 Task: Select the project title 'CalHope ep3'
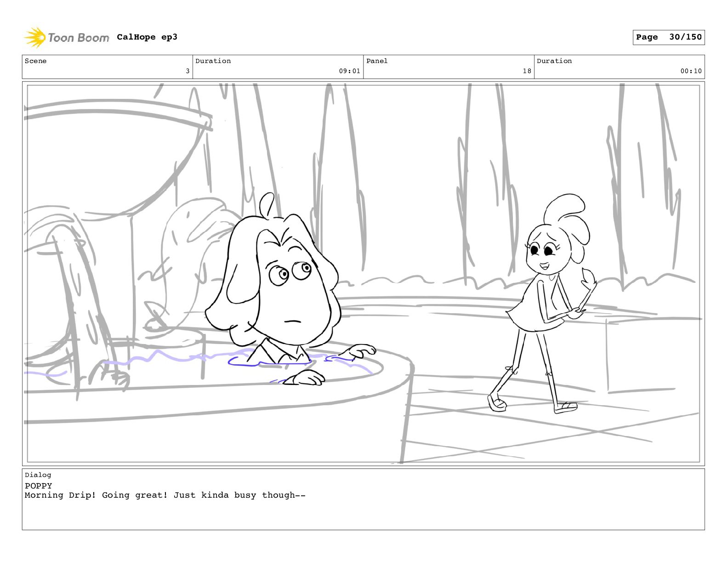click(x=147, y=37)
